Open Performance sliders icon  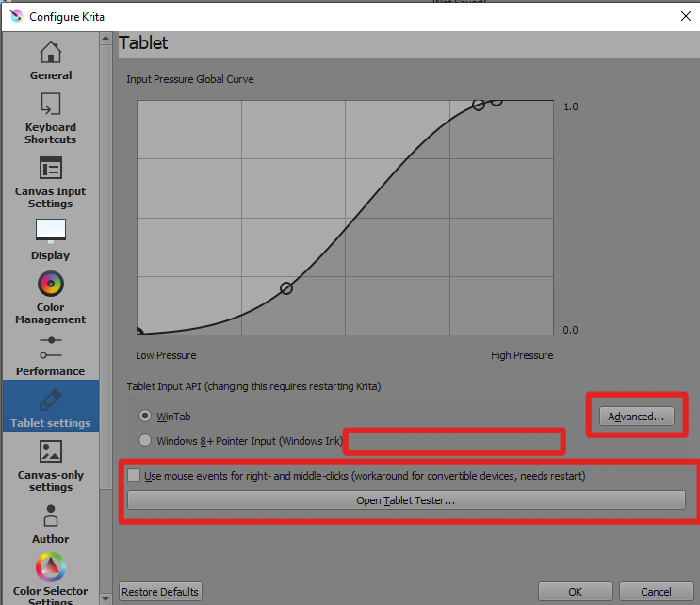pos(51,348)
